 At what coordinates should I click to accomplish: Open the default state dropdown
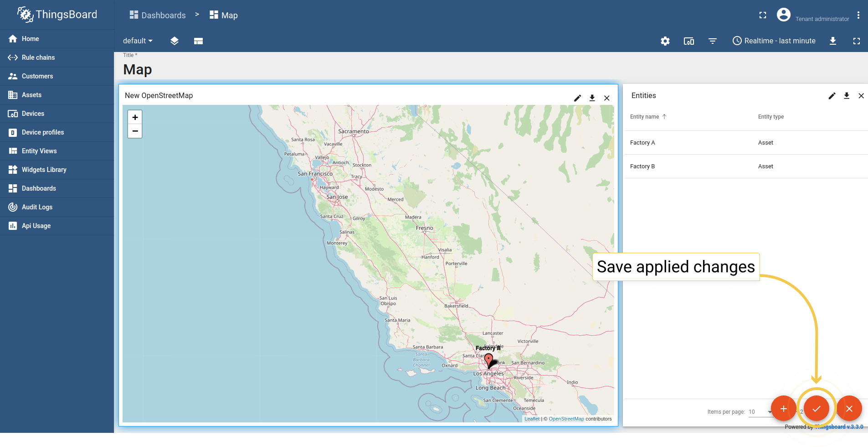pyautogui.click(x=138, y=41)
